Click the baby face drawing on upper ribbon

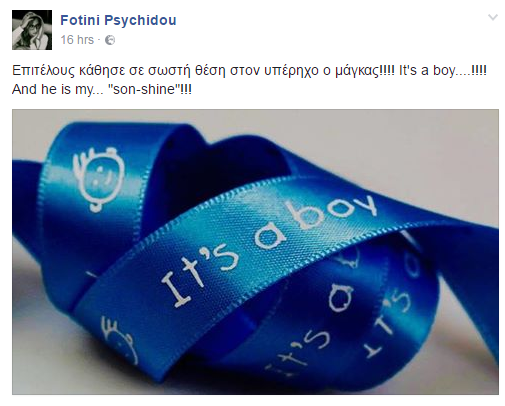[x=98, y=179]
